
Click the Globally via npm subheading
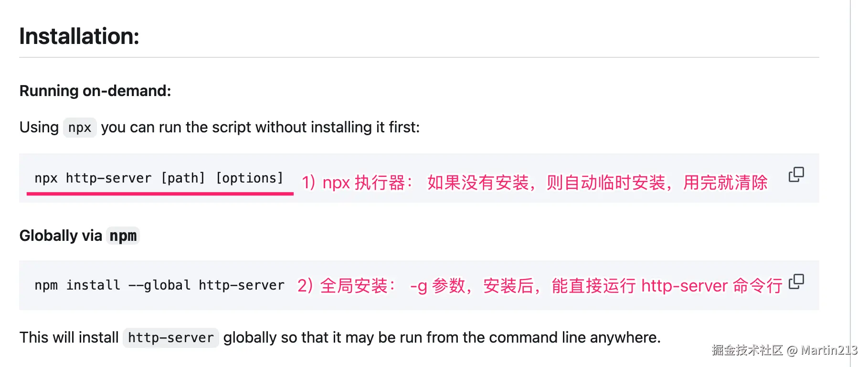click(x=79, y=236)
